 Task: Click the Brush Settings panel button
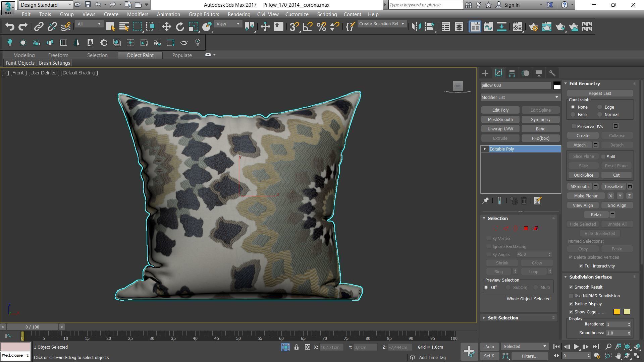(x=54, y=63)
